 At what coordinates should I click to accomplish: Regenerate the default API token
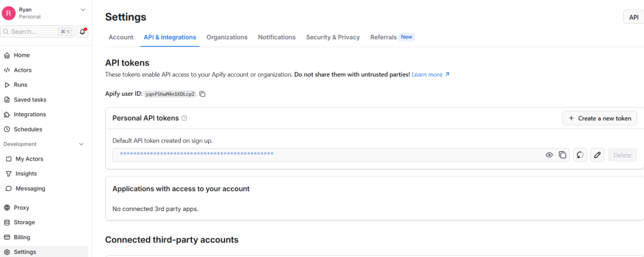(x=579, y=155)
